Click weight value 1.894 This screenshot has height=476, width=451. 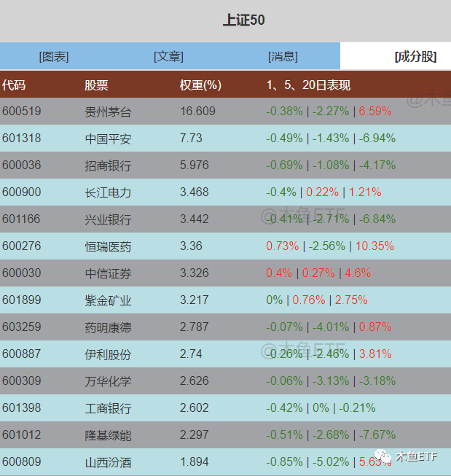195,462
